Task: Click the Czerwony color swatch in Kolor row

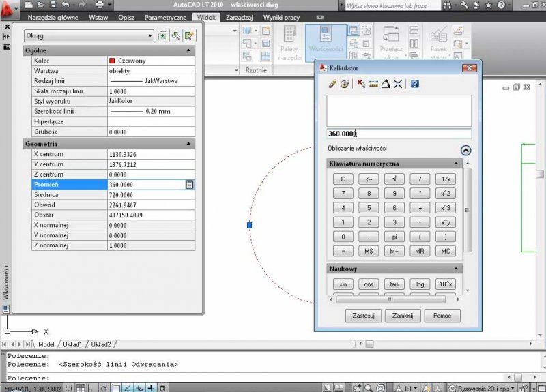Action: (x=113, y=61)
